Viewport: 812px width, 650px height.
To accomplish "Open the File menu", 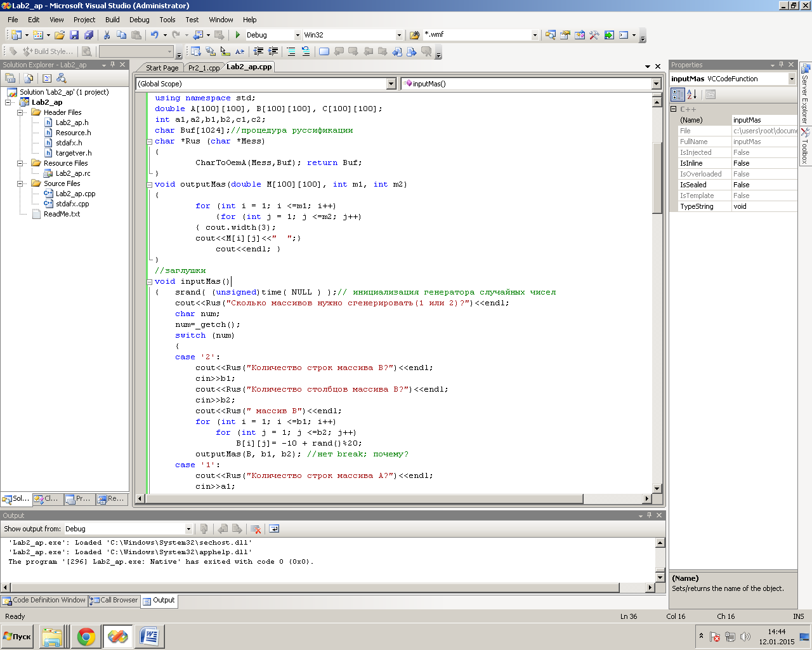I will (13, 20).
